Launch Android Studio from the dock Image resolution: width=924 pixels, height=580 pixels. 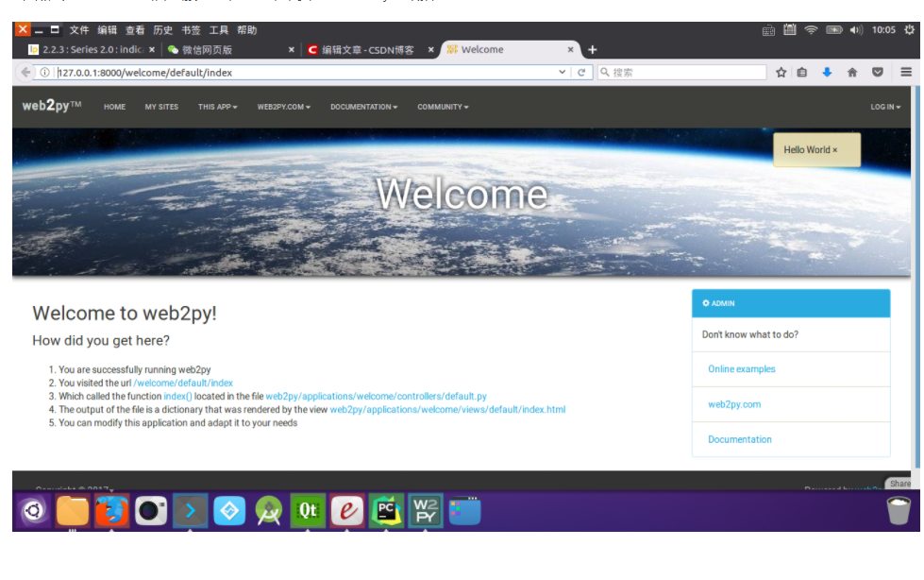[x=269, y=510]
